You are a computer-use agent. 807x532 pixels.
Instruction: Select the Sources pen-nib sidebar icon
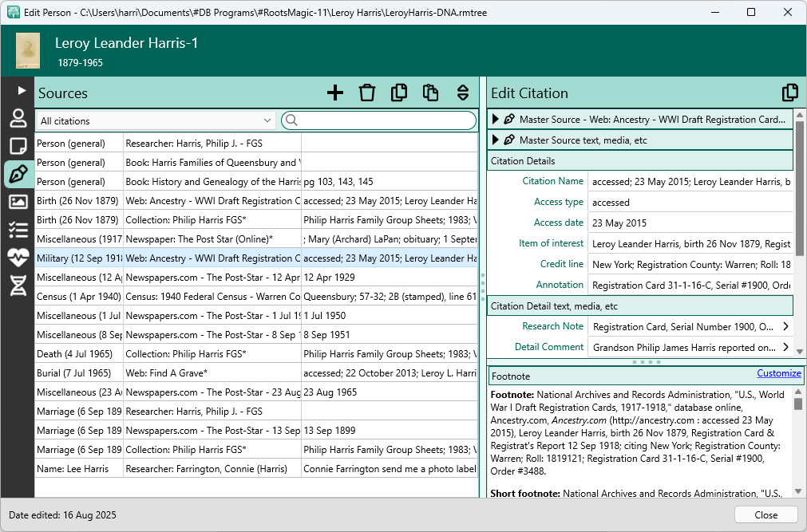[18, 174]
